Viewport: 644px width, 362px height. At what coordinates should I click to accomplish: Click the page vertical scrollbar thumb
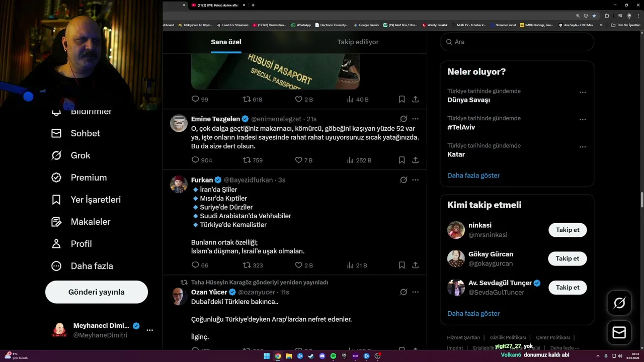[x=641, y=199]
